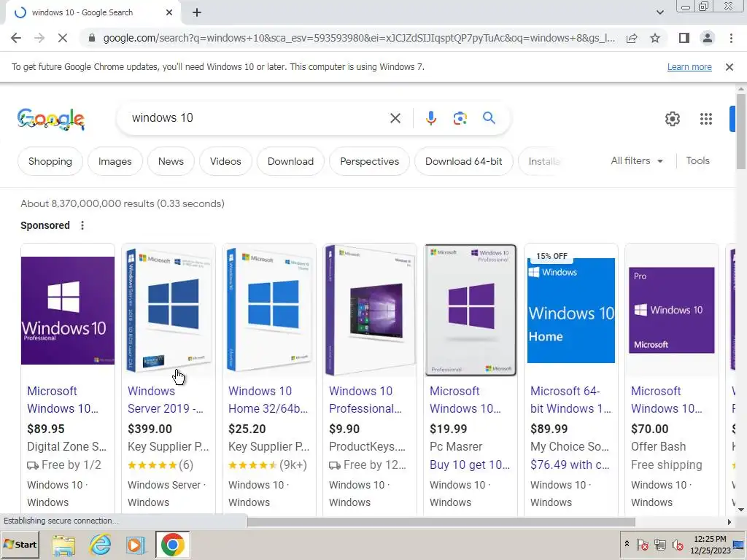This screenshot has height=560, width=747.
Task: Select the Download 64-bit chip
Action: pyautogui.click(x=463, y=161)
